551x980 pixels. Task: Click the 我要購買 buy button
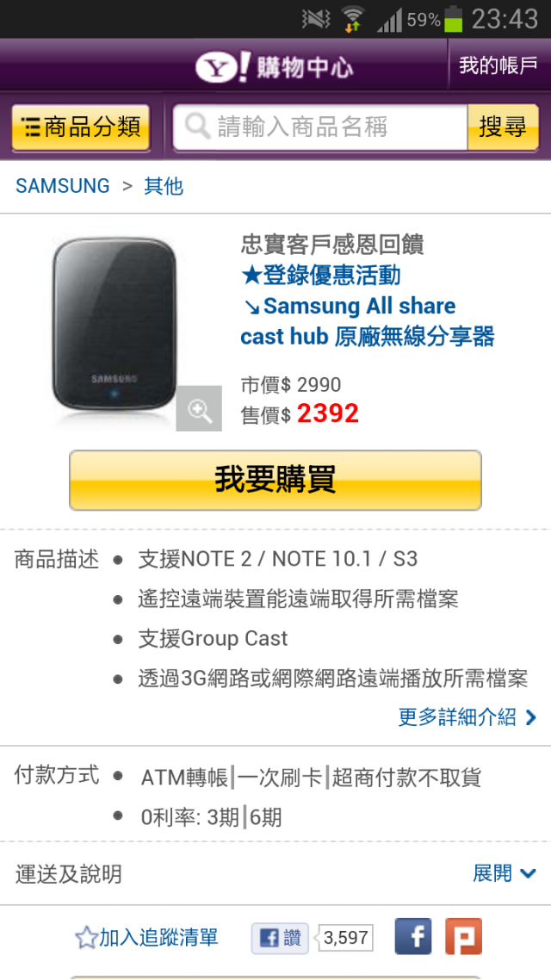pos(275,480)
